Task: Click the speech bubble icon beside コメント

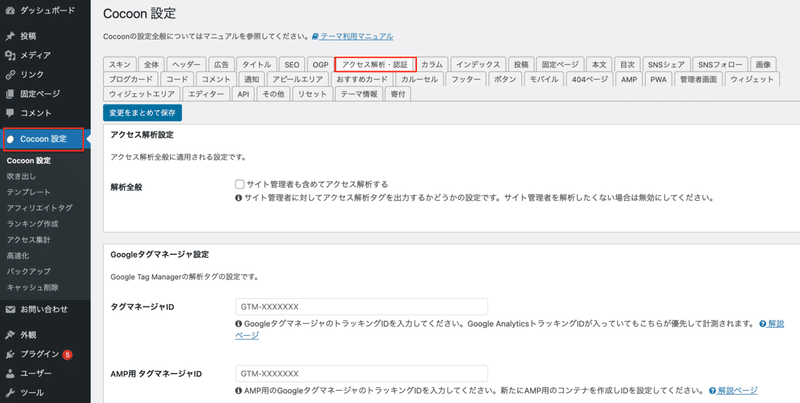Action: click(x=10, y=113)
